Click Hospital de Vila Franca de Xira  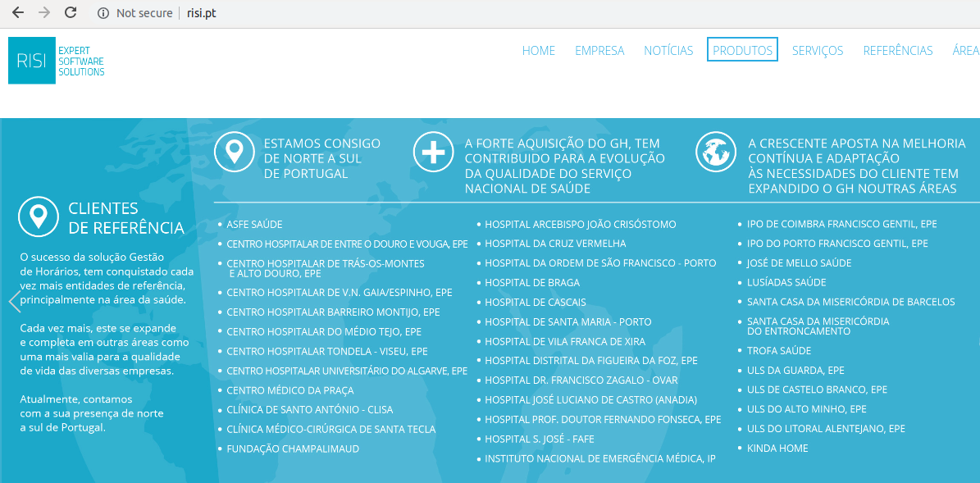coord(565,341)
